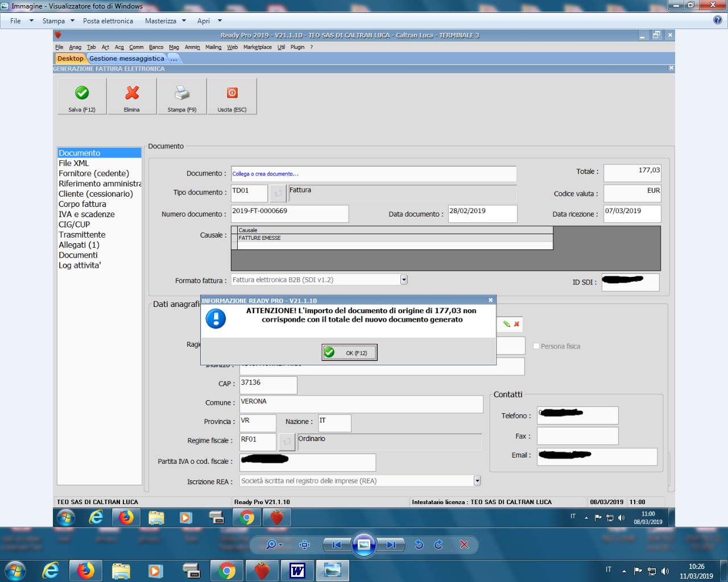Start the slideshow with the center round button
Screen dimensions: 728x582
(x=364, y=544)
